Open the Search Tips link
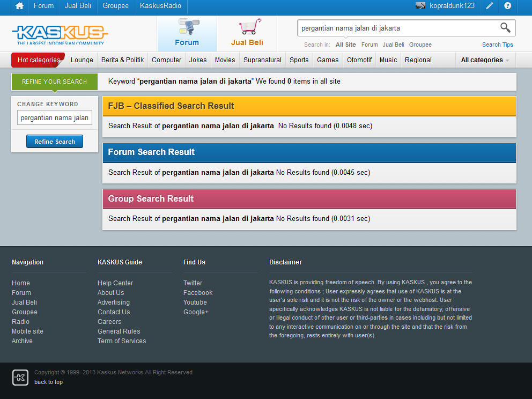 click(497, 45)
